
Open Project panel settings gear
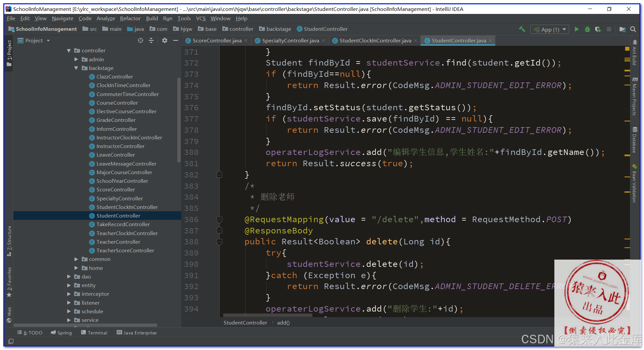click(165, 40)
